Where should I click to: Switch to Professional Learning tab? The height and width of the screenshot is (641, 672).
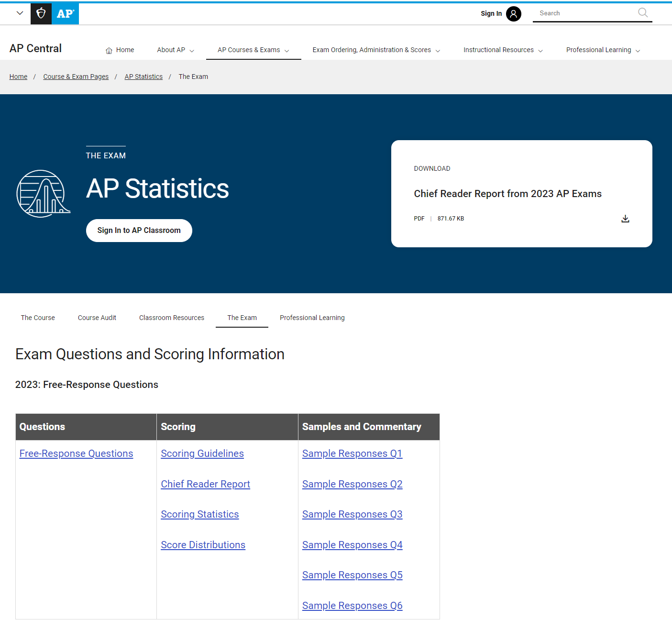point(312,318)
